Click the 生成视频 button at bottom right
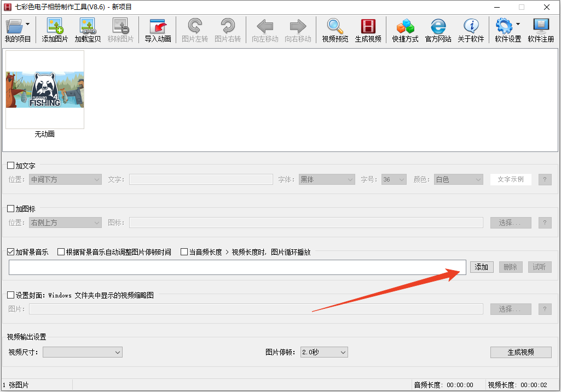This screenshot has width=561, height=392. coord(520,352)
